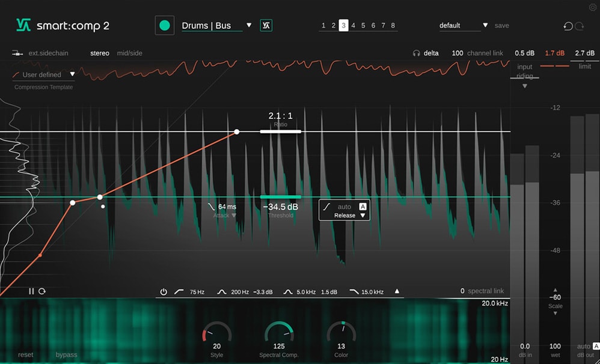Click the reset button
This screenshot has height=364, width=600.
[26, 355]
